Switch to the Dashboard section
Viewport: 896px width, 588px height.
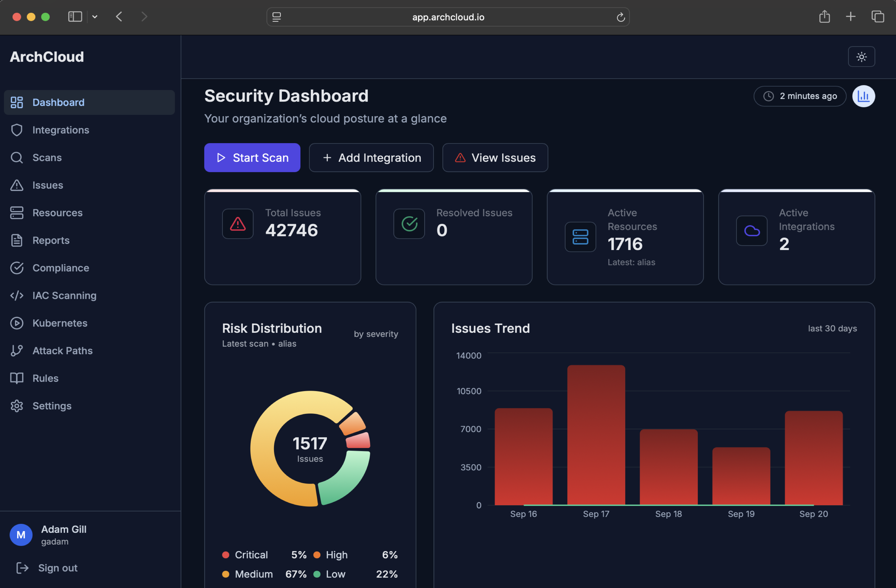(x=58, y=102)
